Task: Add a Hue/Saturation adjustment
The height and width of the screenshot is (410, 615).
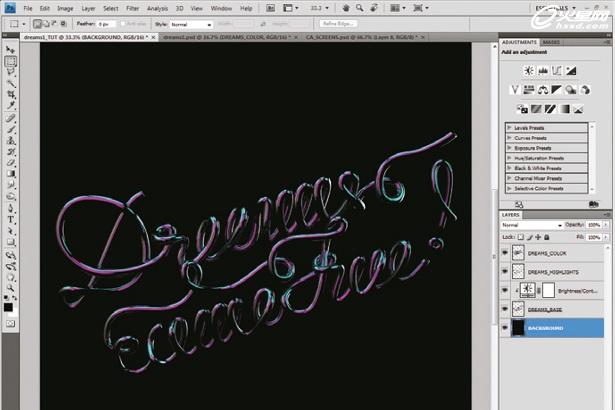Action: pos(529,90)
